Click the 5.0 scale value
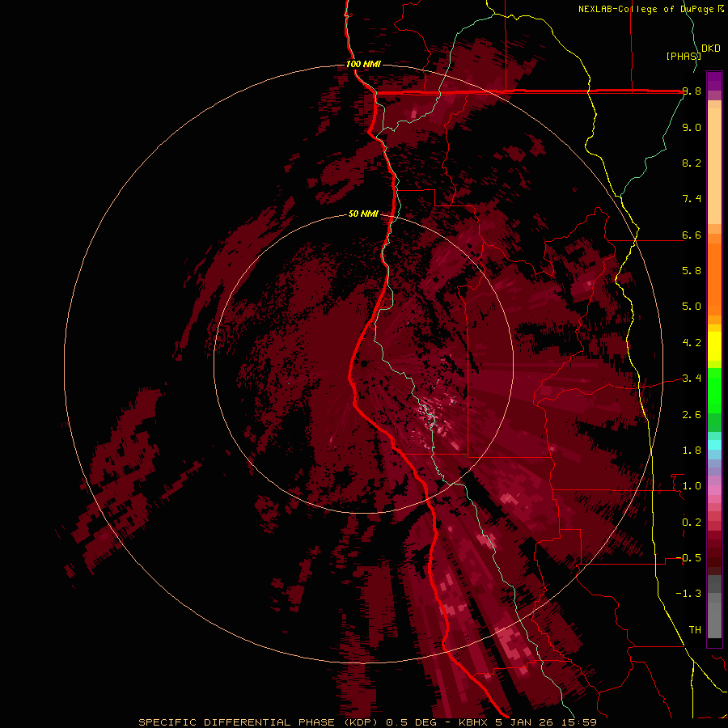 coord(692,307)
